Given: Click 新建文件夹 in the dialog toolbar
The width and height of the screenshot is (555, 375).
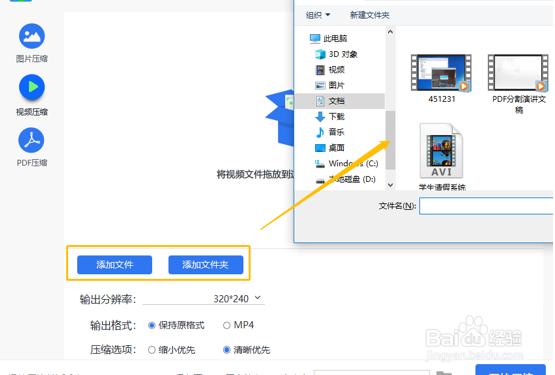Looking at the screenshot, I should tap(370, 15).
